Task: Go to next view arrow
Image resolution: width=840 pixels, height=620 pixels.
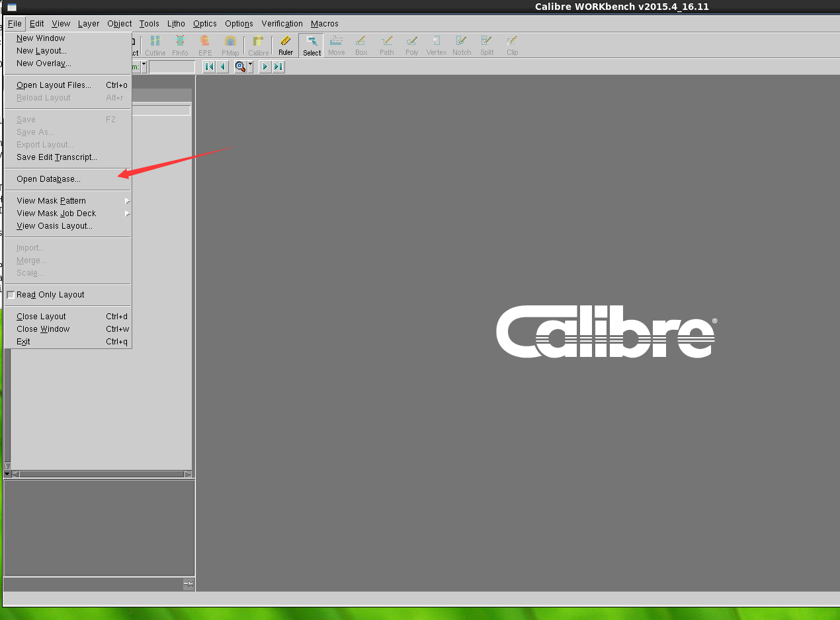Action: pyautogui.click(x=265, y=67)
